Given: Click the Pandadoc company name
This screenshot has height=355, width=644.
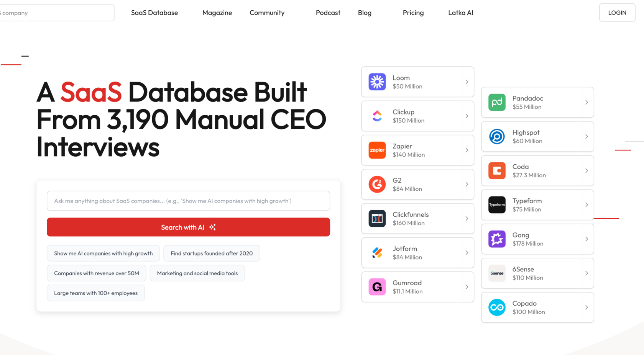Looking at the screenshot, I should [x=528, y=98].
